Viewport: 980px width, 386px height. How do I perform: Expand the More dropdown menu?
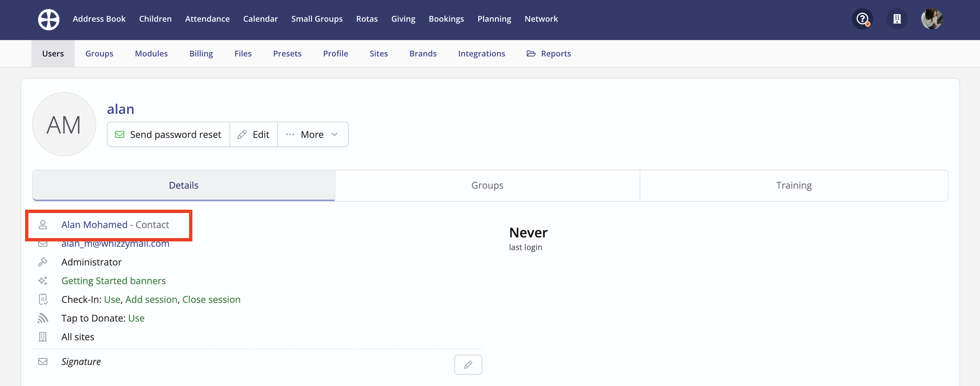click(x=312, y=134)
